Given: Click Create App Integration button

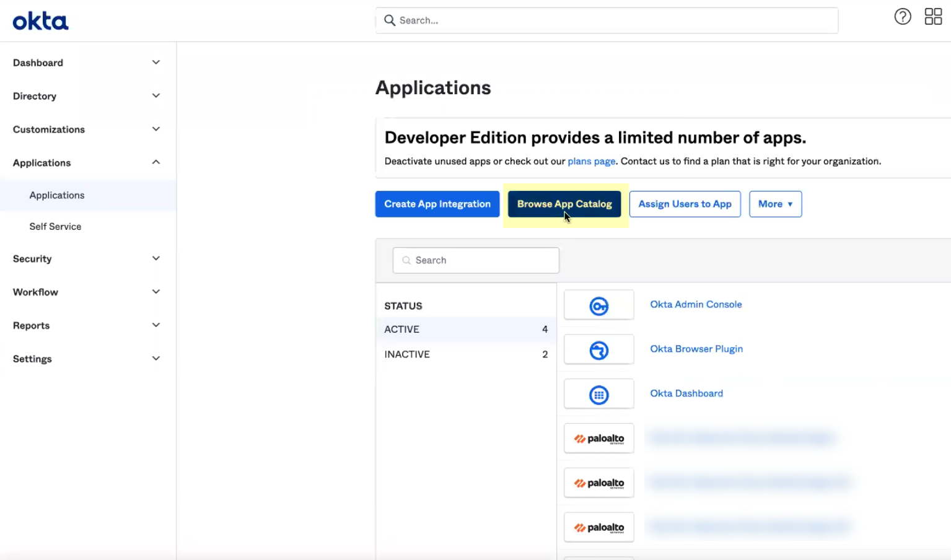Looking at the screenshot, I should pos(437,204).
